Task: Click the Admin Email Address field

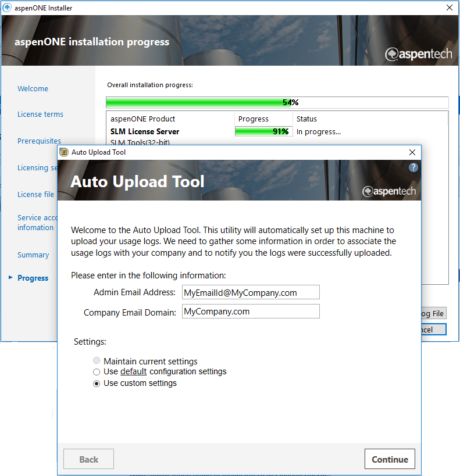Action: click(x=251, y=292)
